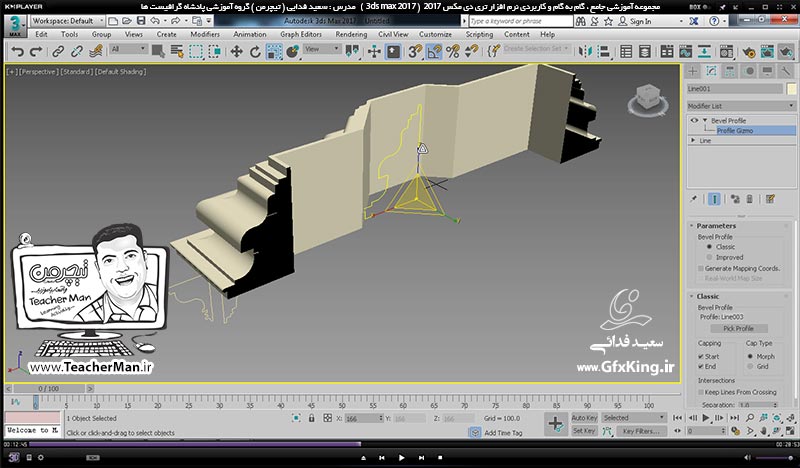Open the reference coordinate View dropdown
The height and width of the screenshot is (468, 800).
pyautogui.click(x=322, y=49)
